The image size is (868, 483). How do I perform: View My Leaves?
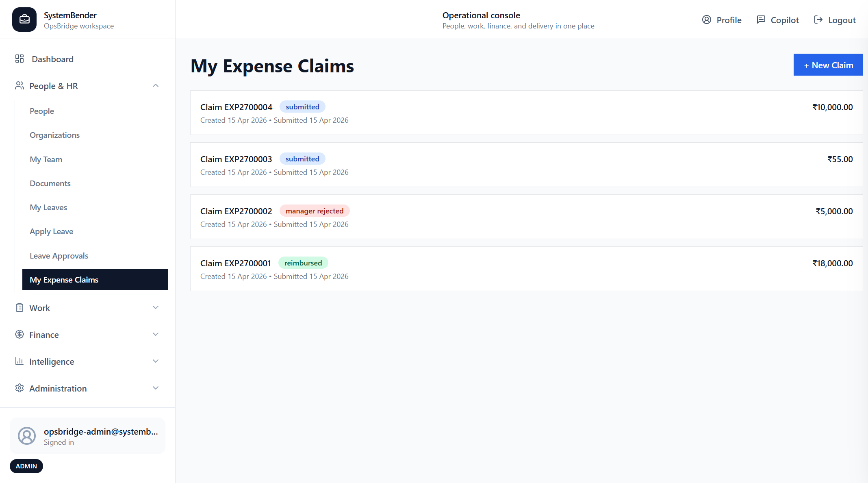pos(95,207)
